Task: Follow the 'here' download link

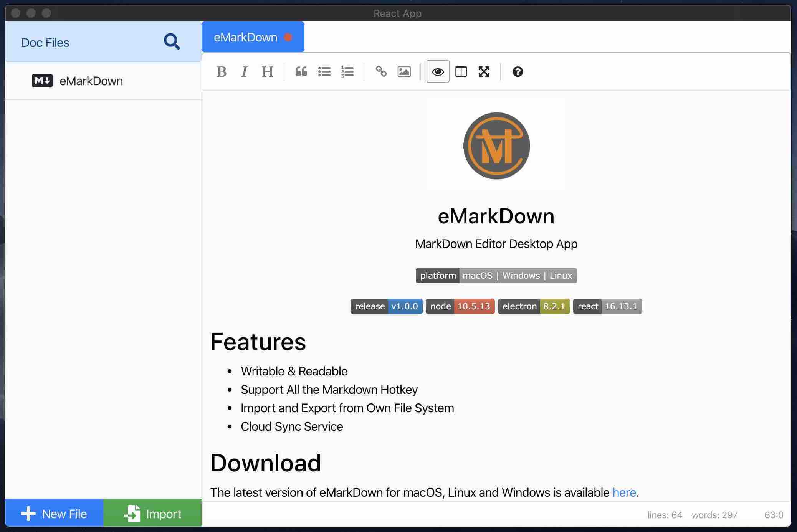Action: pos(624,492)
